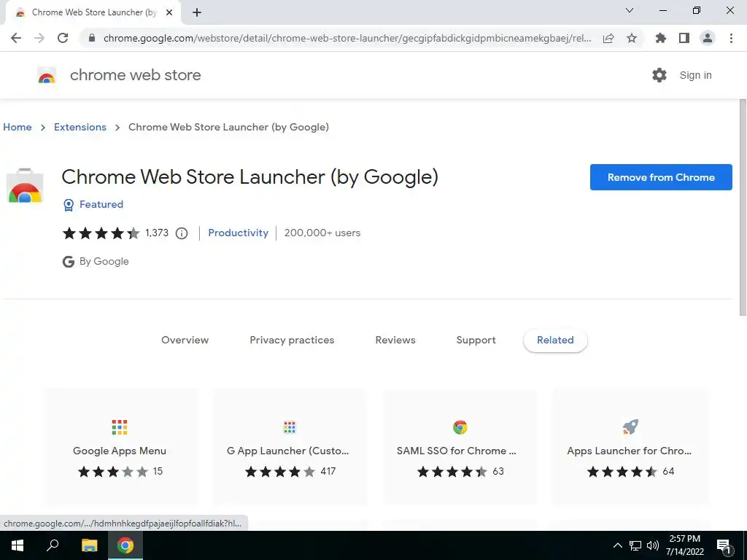Open the Apps Launcher for Chro... title
The width and height of the screenshot is (747, 560).
click(x=630, y=451)
